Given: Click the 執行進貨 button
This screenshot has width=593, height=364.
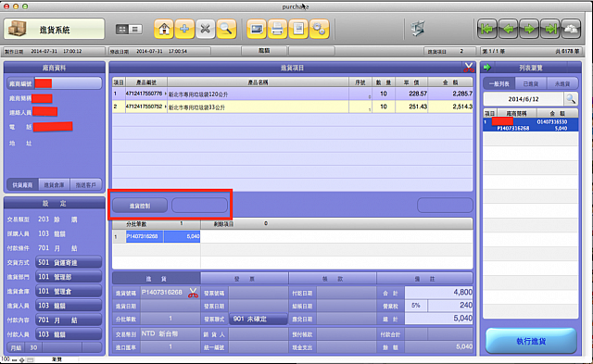Looking at the screenshot, I should (x=531, y=341).
